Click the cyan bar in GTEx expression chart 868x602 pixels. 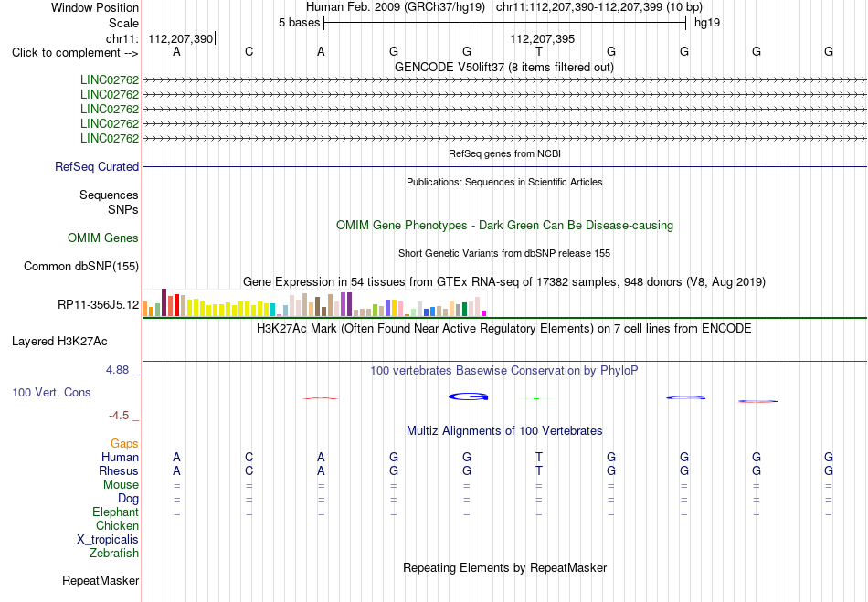point(272,310)
